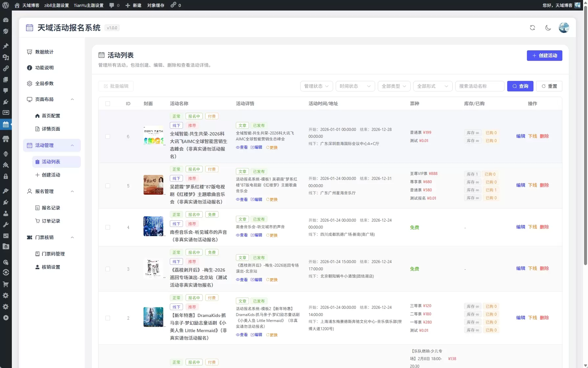Open 订单记录 in the side menu
The image size is (588, 368).
point(57,221)
